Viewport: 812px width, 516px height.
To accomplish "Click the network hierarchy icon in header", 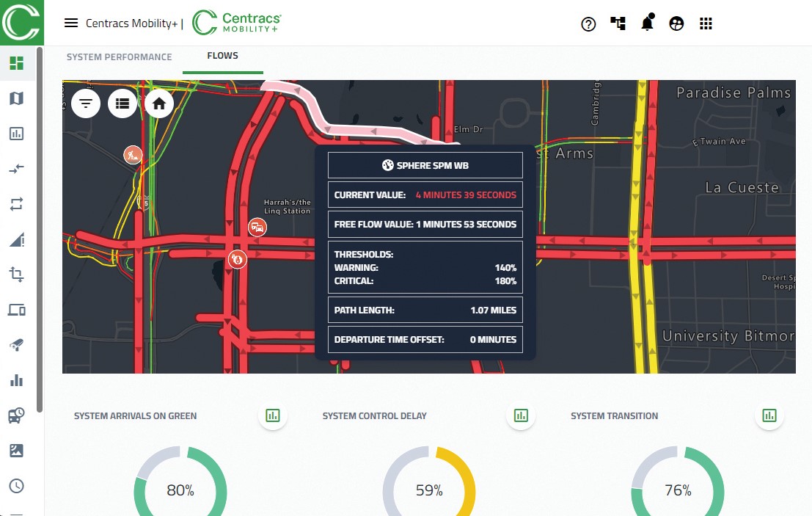I will tap(618, 23).
